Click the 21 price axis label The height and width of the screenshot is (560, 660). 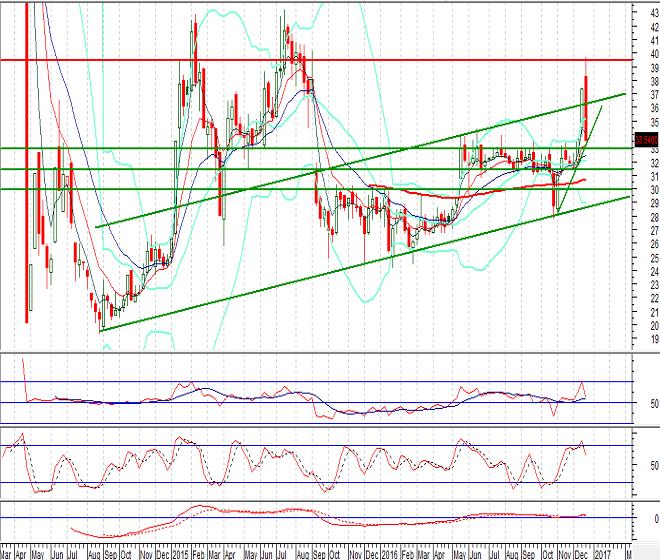click(x=655, y=312)
